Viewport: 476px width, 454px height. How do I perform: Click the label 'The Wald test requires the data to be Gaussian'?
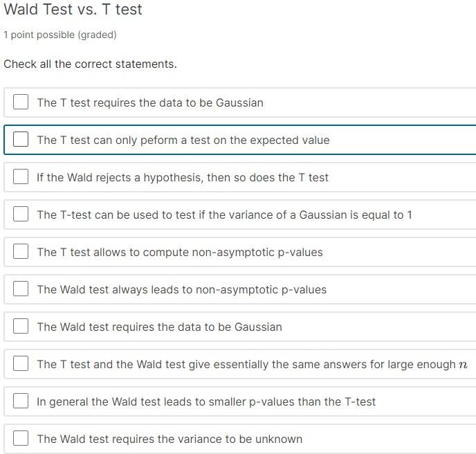159,327
